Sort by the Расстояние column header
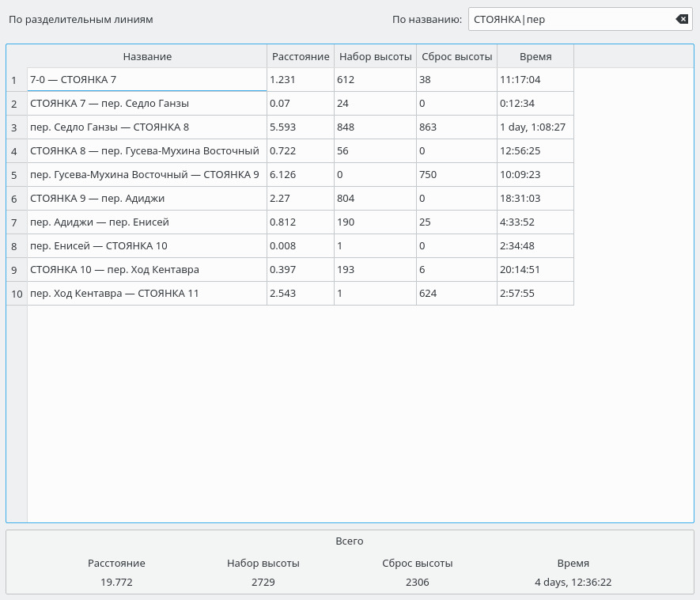This screenshot has width=700, height=600. point(301,56)
